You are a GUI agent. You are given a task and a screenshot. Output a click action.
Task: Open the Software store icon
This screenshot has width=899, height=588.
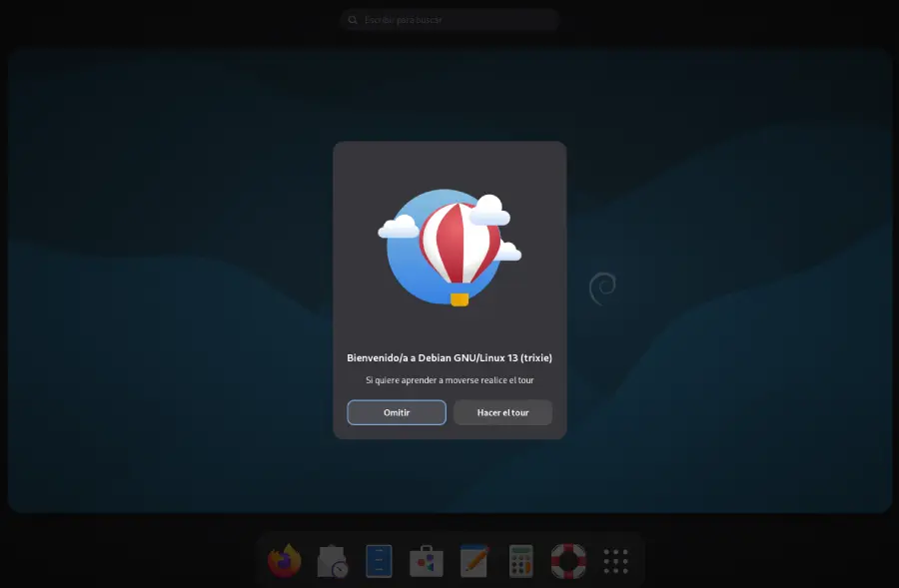[427, 561]
